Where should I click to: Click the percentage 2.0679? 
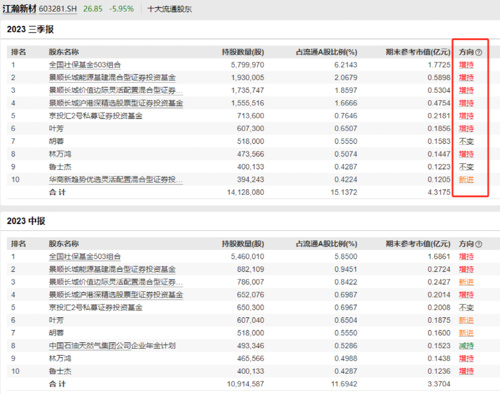[346, 77]
